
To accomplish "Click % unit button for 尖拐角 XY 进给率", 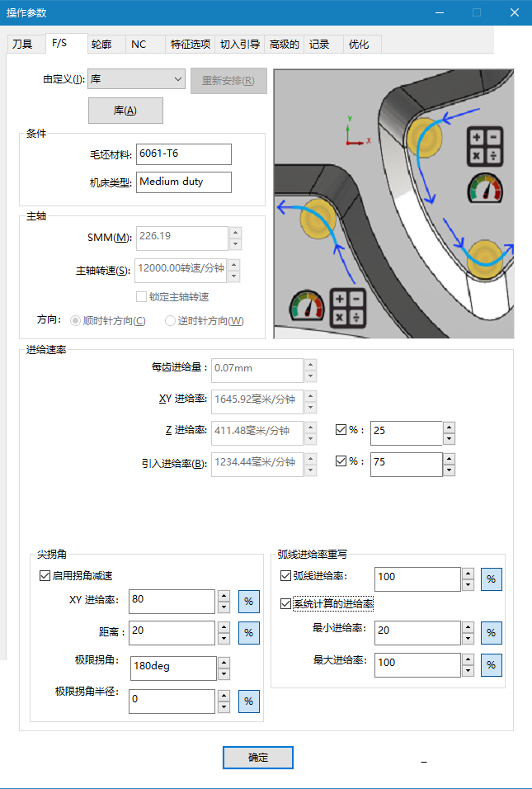I will pyautogui.click(x=249, y=602).
